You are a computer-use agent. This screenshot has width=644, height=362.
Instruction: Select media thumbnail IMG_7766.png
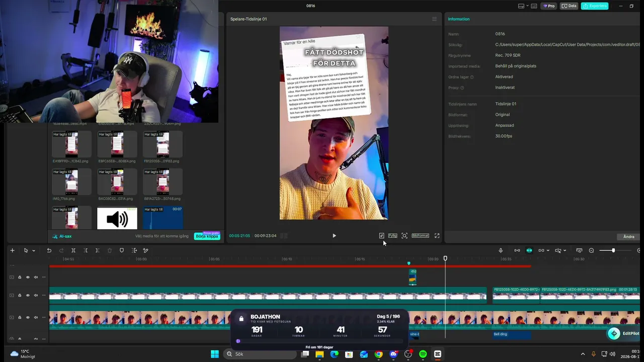pos(71,182)
